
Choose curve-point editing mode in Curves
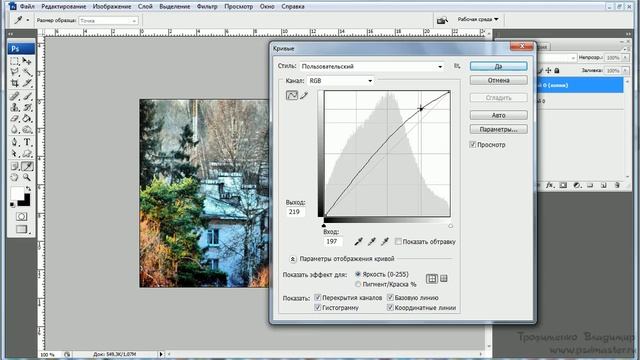click(291, 96)
